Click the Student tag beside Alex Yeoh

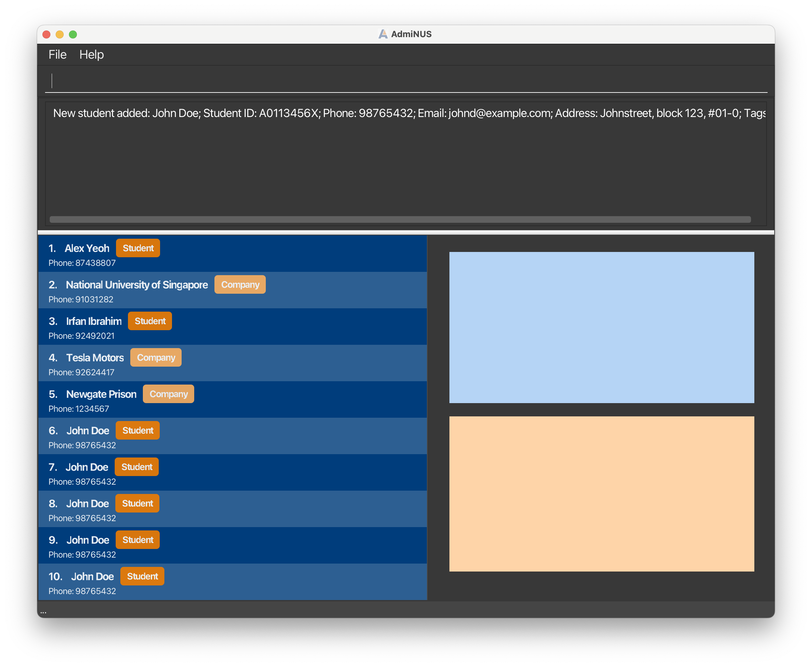[138, 248]
